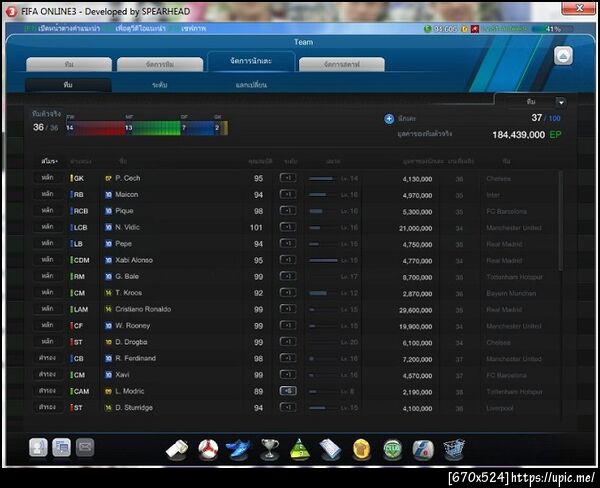The height and width of the screenshot is (488, 600).
Task: Click the green pyramid icon in dock
Action: click(300, 449)
